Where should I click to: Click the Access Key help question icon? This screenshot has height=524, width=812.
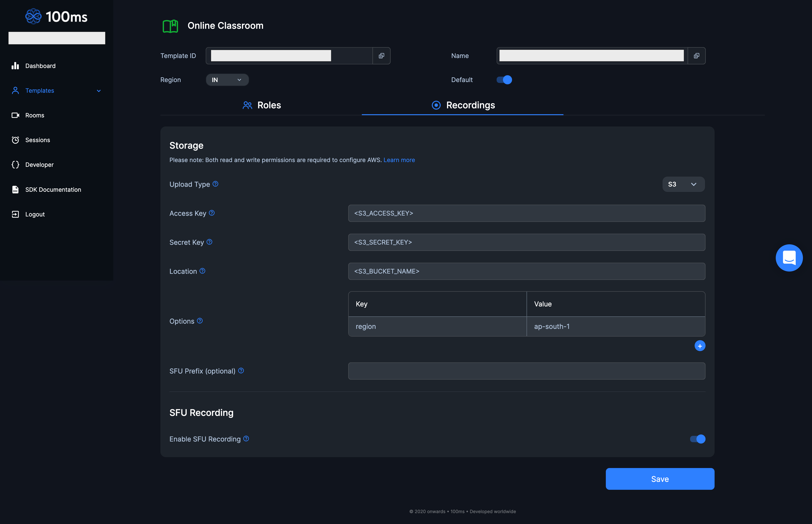[x=212, y=213]
